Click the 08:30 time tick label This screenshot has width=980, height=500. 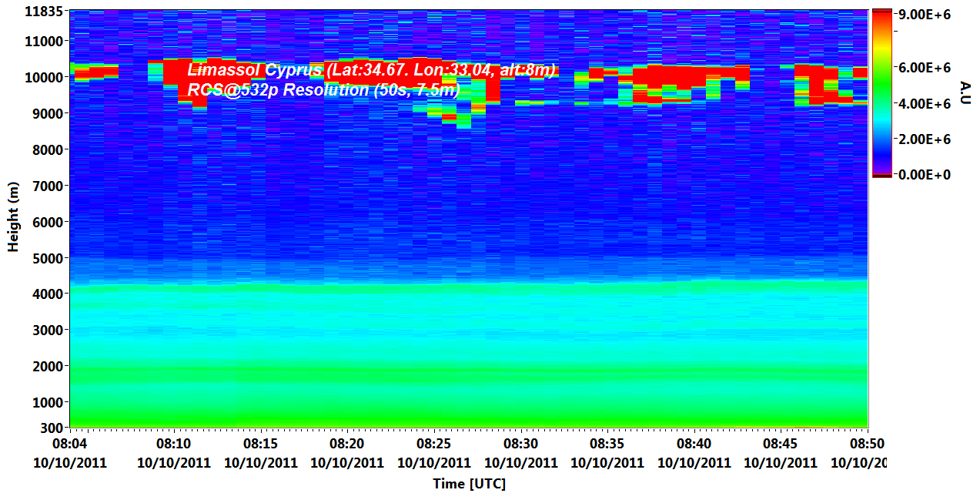pyautogui.click(x=521, y=445)
